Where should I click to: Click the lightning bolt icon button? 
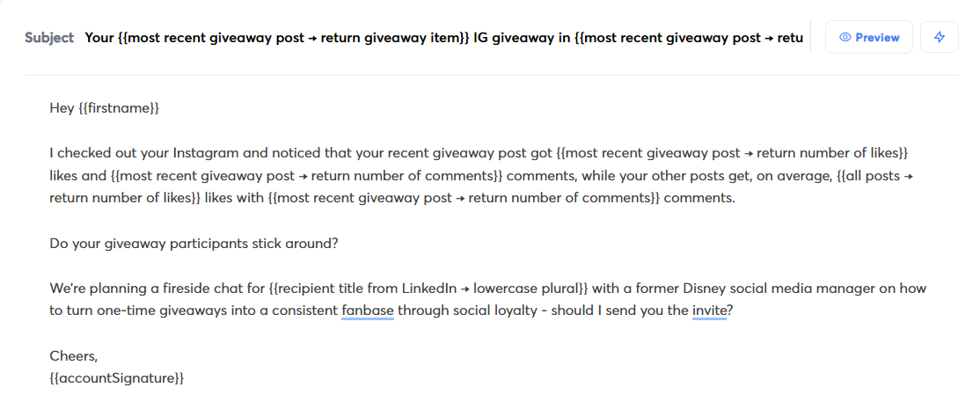pos(939,38)
